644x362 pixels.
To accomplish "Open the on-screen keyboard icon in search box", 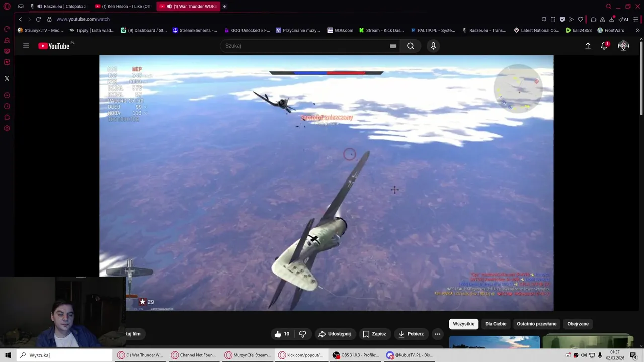I will [393, 46].
